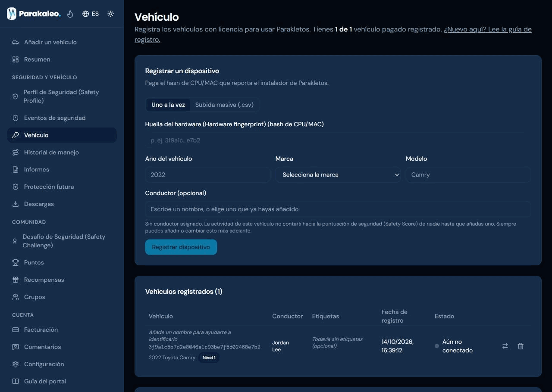The height and width of the screenshot is (392, 552).
Task: Click the award icon beside Desafío de Seguridad
Action: tap(15, 241)
